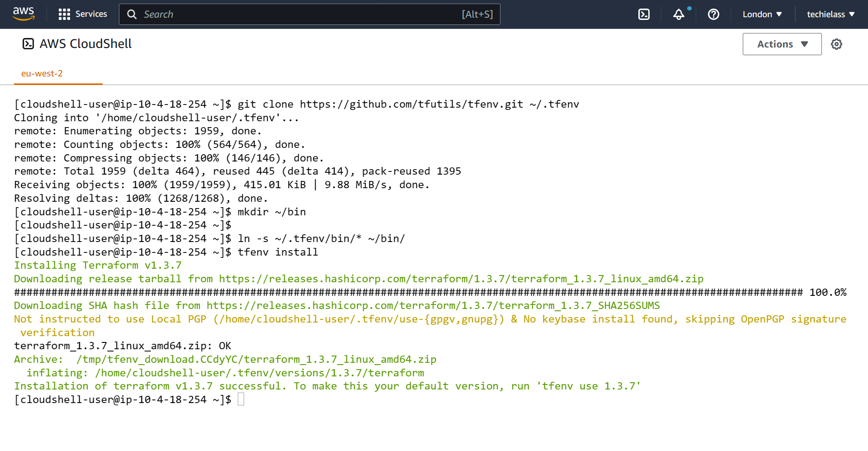Open the Actions dropdown

782,44
